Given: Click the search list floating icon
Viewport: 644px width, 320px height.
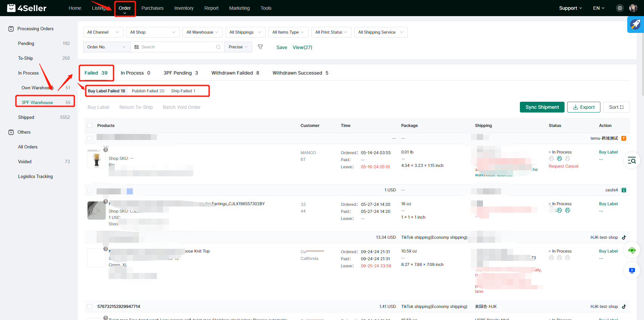Looking at the screenshot, I should click(x=632, y=161).
